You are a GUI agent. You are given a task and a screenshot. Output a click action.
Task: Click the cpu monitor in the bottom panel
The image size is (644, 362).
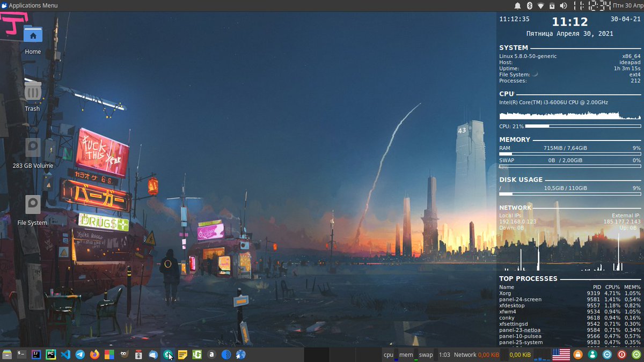pos(390,354)
